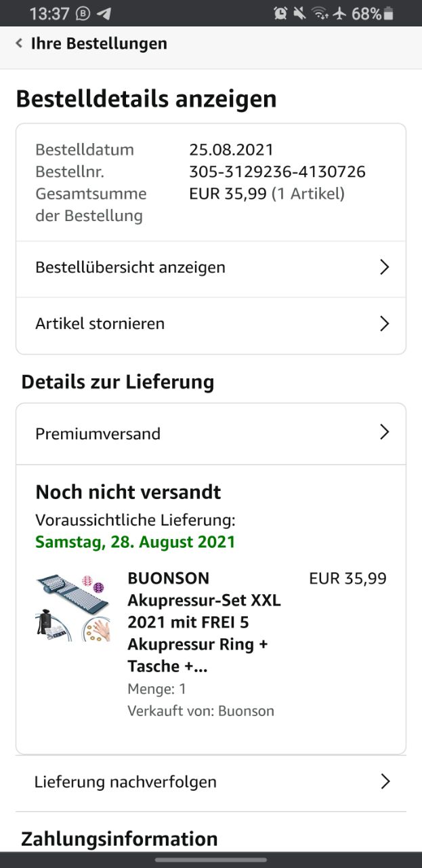Go back via Ihre Bestellungen text

99,43
